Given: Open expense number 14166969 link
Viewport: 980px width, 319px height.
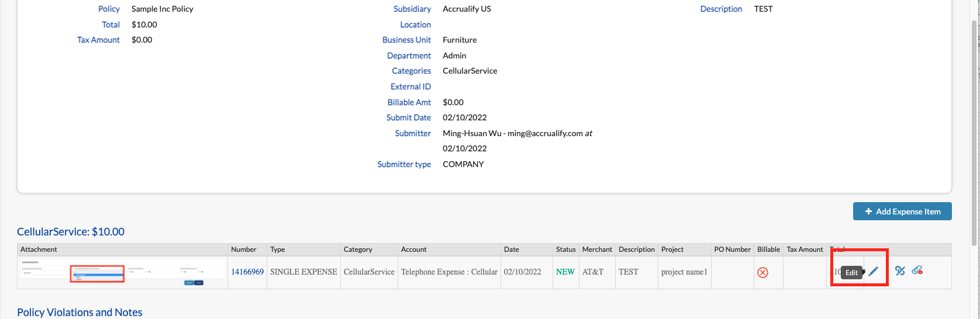Looking at the screenshot, I should (x=247, y=272).
